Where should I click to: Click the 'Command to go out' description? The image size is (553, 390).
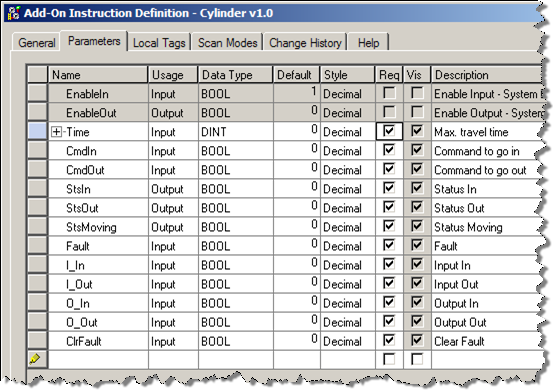pos(480,170)
